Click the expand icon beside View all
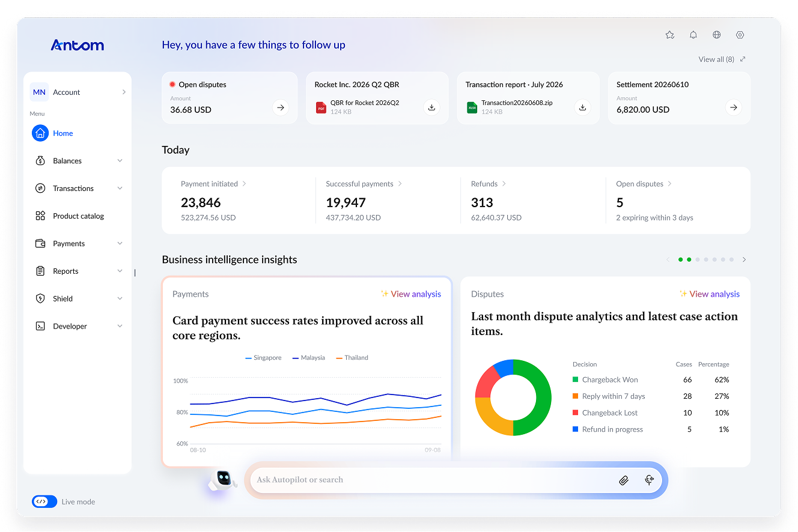 743,59
